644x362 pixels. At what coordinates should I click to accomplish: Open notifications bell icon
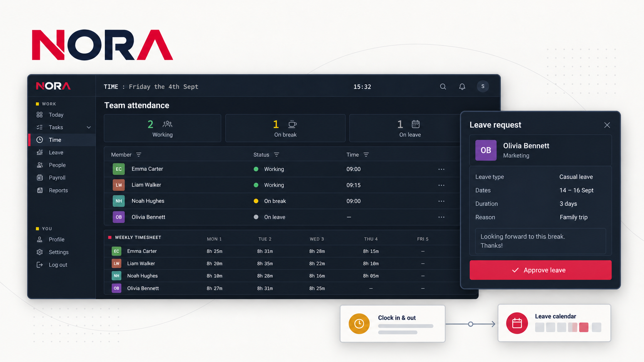click(462, 87)
